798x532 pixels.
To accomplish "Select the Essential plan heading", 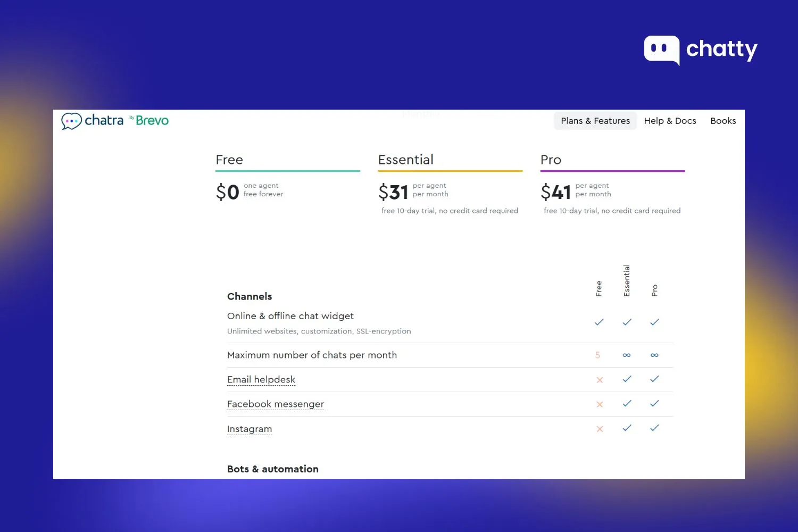I will coord(405,160).
